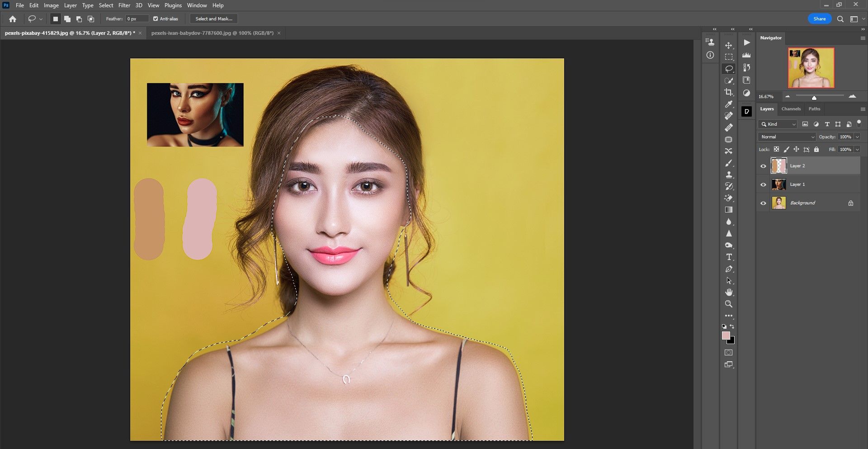Image resolution: width=868 pixels, height=449 pixels.
Task: Select the Crop tool
Action: click(x=728, y=92)
